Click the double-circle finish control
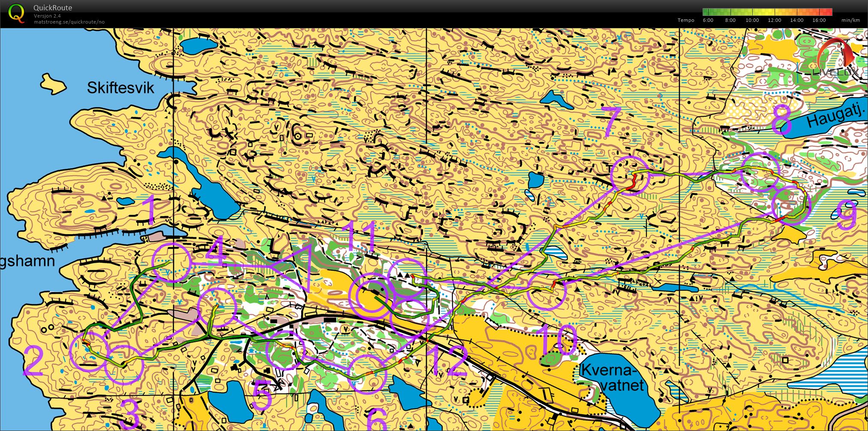 pos(371,295)
